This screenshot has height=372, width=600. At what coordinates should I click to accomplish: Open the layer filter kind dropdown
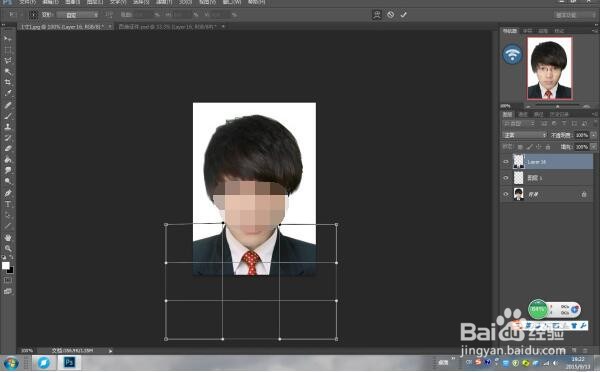(518, 124)
